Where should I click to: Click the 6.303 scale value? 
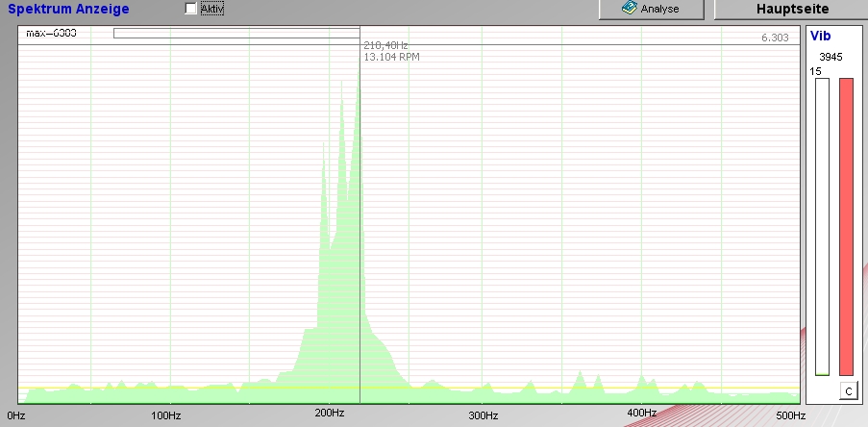[775, 38]
